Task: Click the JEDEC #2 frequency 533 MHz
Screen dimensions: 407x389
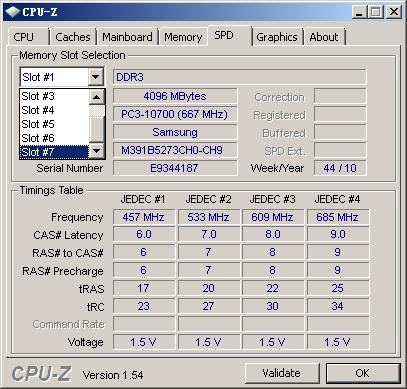Action: [209, 217]
